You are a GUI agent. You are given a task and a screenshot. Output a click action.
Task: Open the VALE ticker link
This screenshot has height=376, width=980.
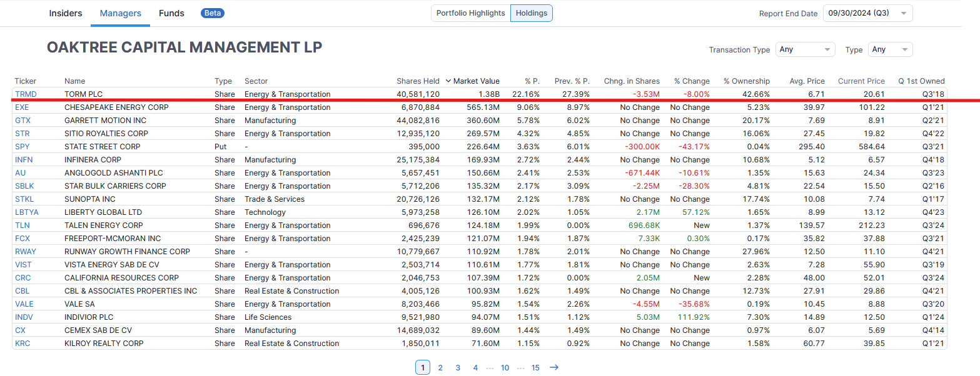coord(24,304)
